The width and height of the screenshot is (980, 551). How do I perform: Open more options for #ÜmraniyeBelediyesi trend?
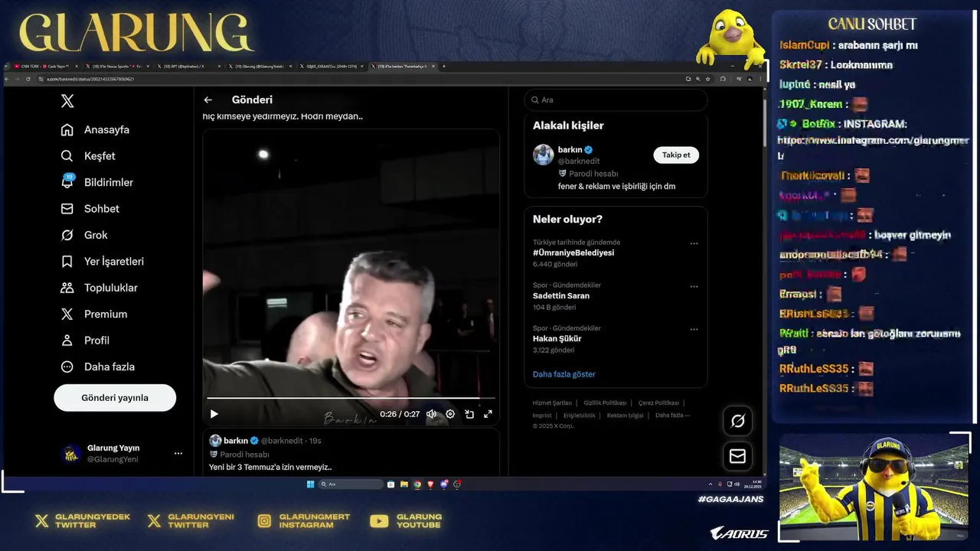pos(694,243)
